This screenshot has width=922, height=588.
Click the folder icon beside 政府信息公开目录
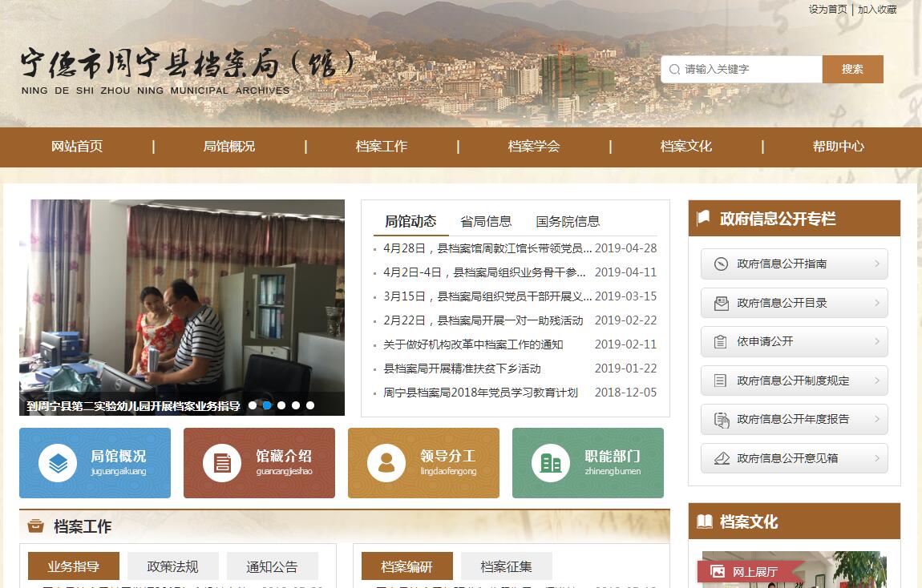point(721,303)
